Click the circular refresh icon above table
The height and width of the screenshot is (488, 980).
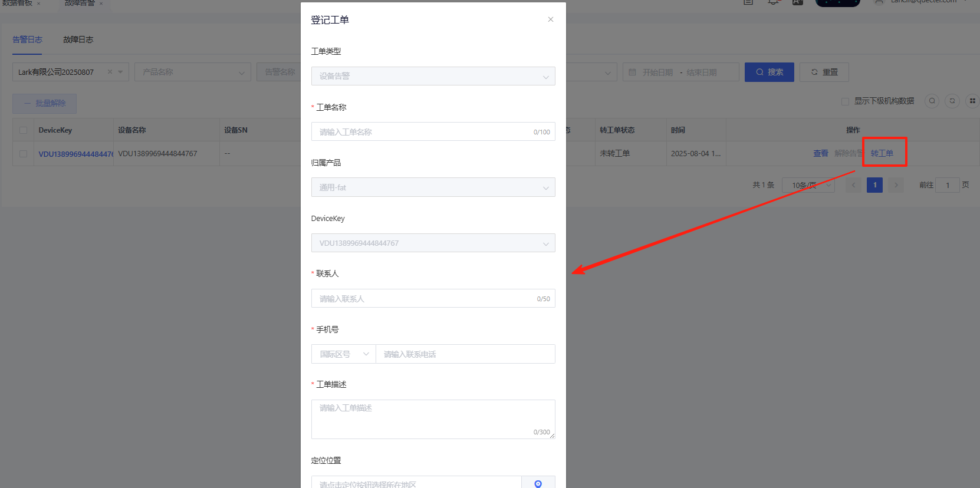(x=952, y=101)
